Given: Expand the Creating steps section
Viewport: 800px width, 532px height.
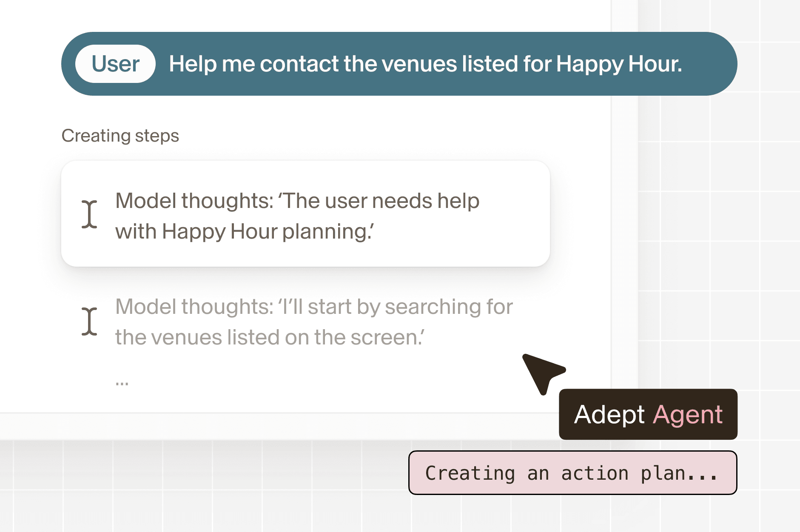Looking at the screenshot, I should click(120, 136).
